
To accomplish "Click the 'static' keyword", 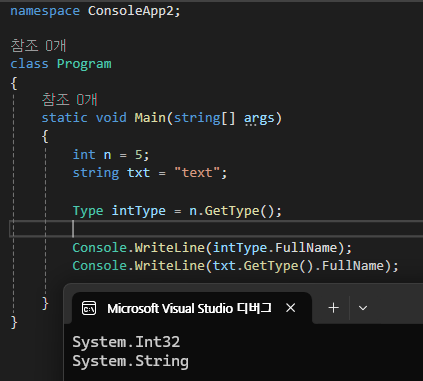I will pyautogui.click(x=64, y=118).
